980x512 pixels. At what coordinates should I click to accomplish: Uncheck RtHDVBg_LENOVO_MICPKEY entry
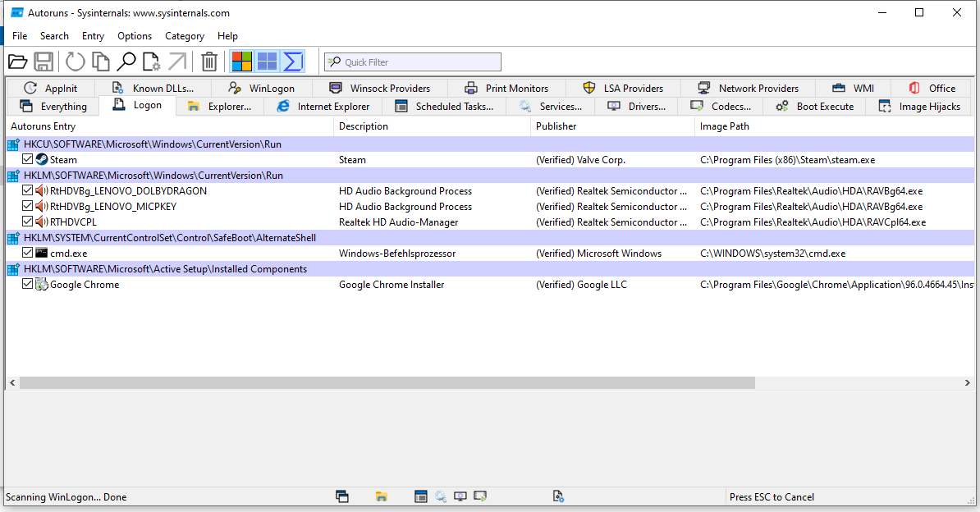28,206
